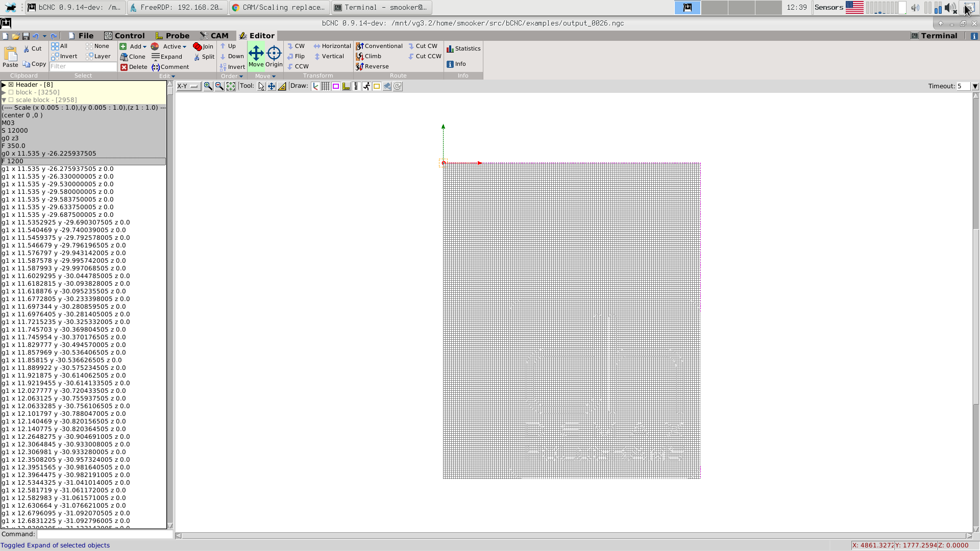Collapse the scale block tree arrow
980x551 pixels.
[4, 100]
